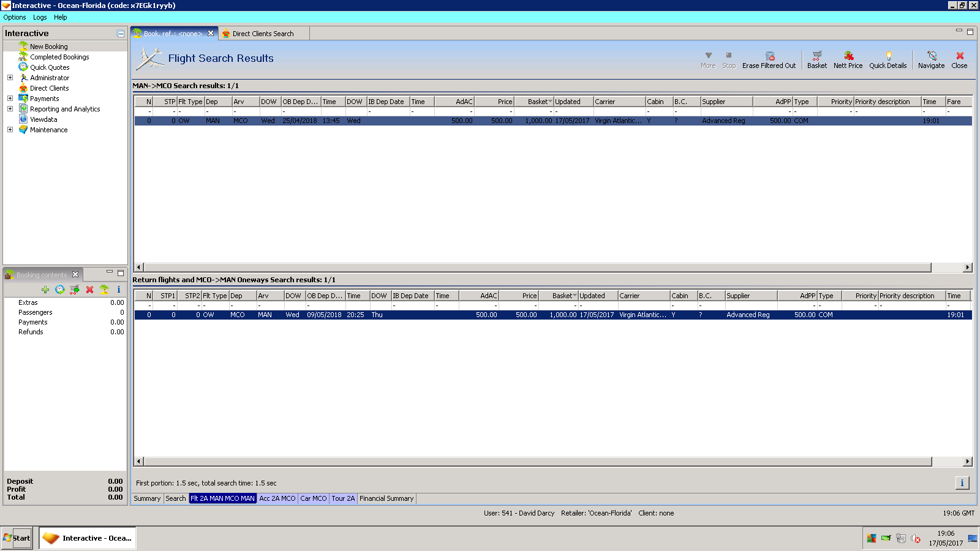Open the Options menu

pyautogui.click(x=15, y=17)
